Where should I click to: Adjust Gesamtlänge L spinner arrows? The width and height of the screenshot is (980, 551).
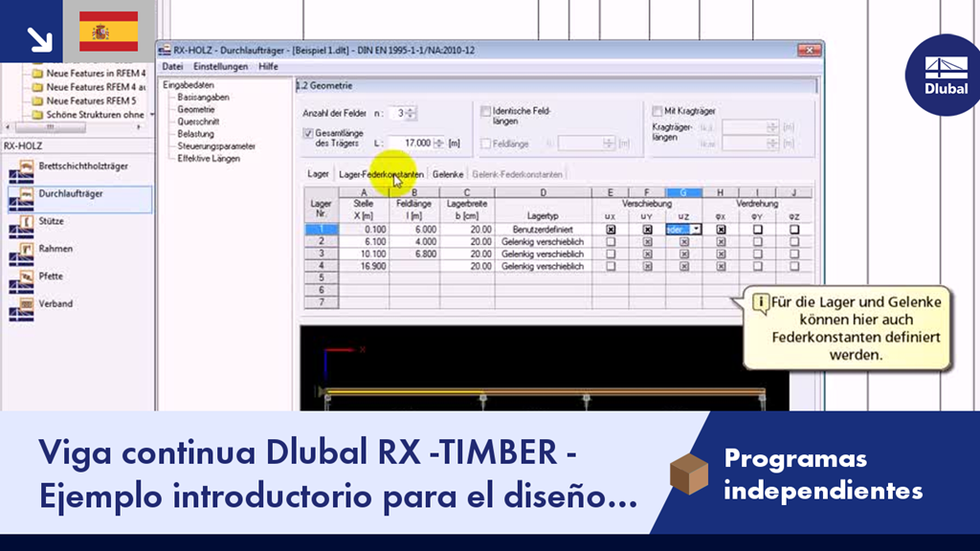click(x=438, y=143)
